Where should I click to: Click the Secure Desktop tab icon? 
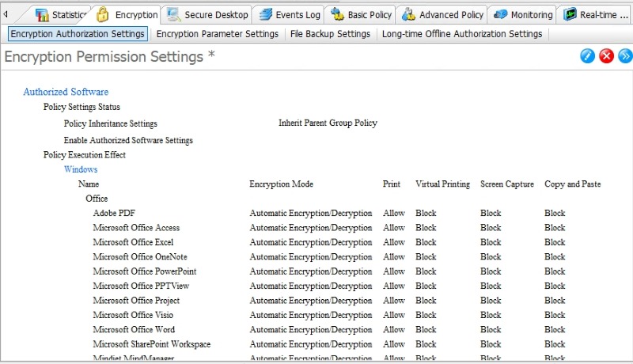pos(173,14)
